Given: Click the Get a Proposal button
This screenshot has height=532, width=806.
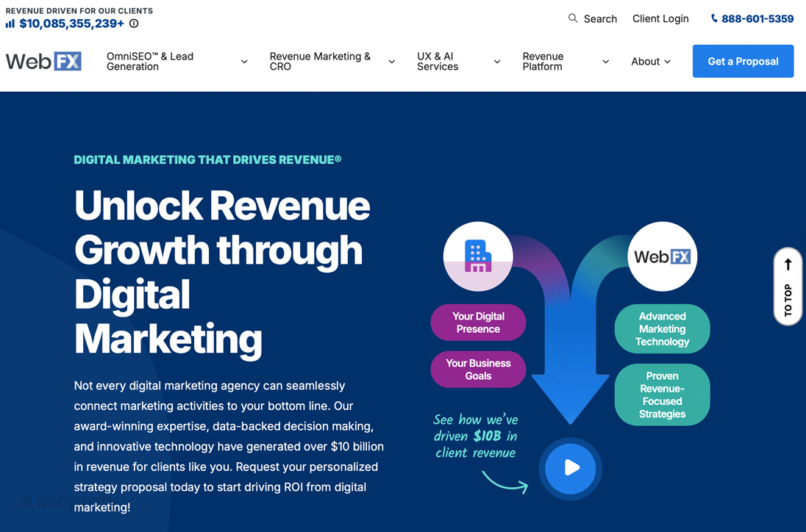Looking at the screenshot, I should coord(743,61).
